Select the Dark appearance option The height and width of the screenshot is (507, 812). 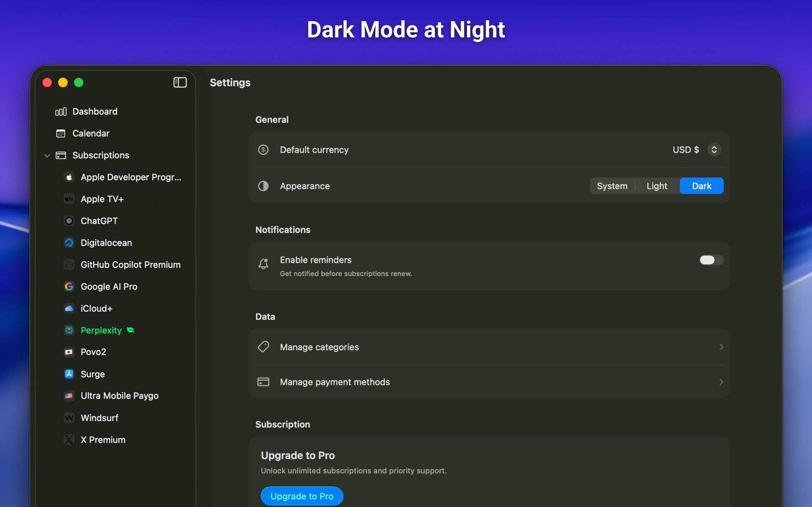coord(701,186)
